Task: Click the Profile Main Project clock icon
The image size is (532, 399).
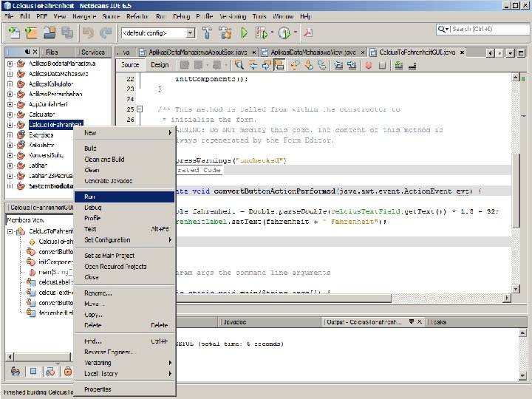Action: click(x=284, y=33)
